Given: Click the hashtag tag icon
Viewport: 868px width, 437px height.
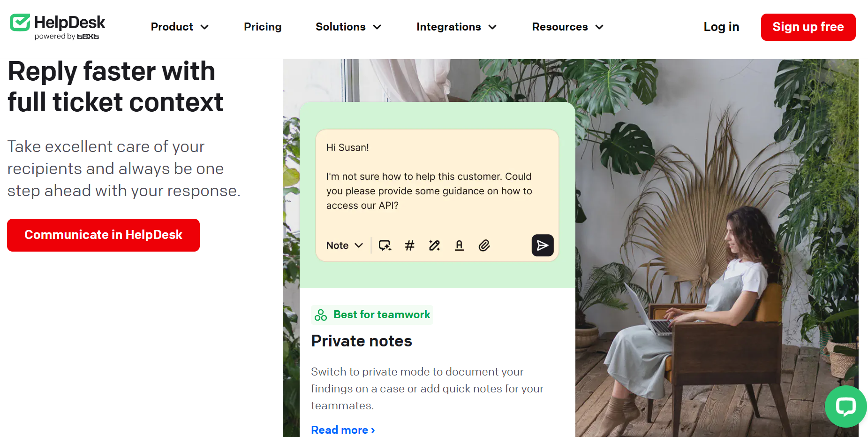Looking at the screenshot, I should [x=410, y=245].
